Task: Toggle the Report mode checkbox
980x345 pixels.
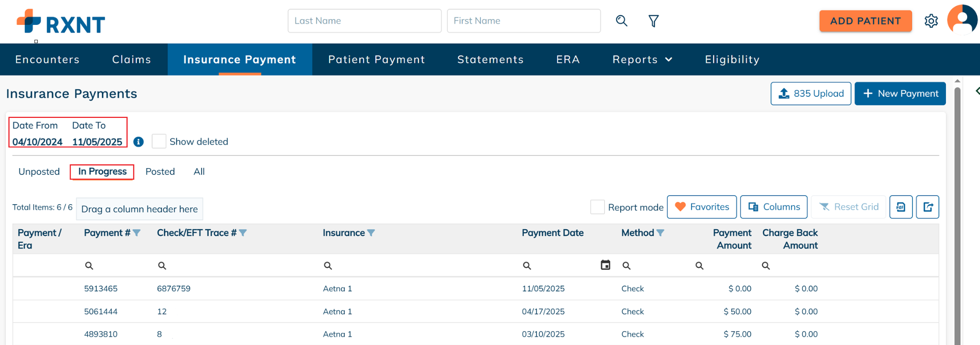Action: (597, 207)
